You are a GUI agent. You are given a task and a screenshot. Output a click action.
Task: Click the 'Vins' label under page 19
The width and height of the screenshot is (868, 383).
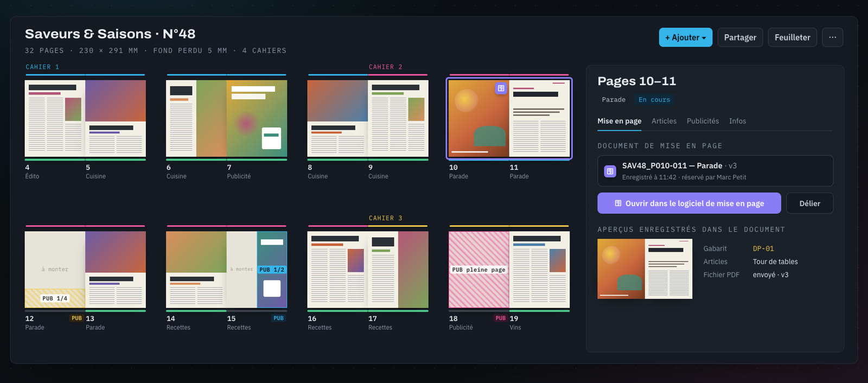(x=515, y=328)
